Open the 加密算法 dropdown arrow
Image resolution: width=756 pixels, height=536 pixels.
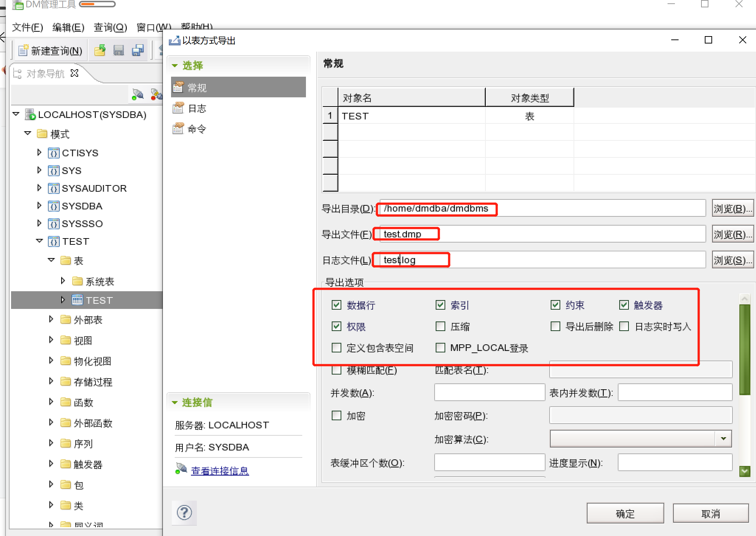click(x=723, y=439)
